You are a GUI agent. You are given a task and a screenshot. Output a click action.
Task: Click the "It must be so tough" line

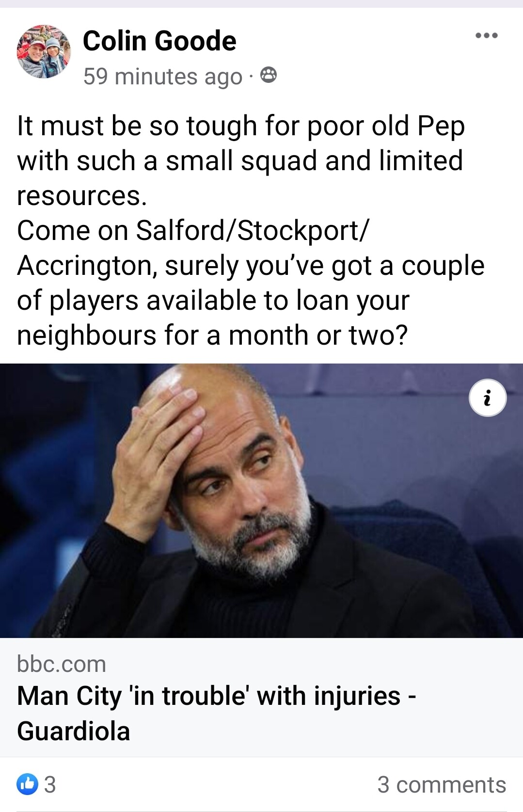click(x=241, y=126)
